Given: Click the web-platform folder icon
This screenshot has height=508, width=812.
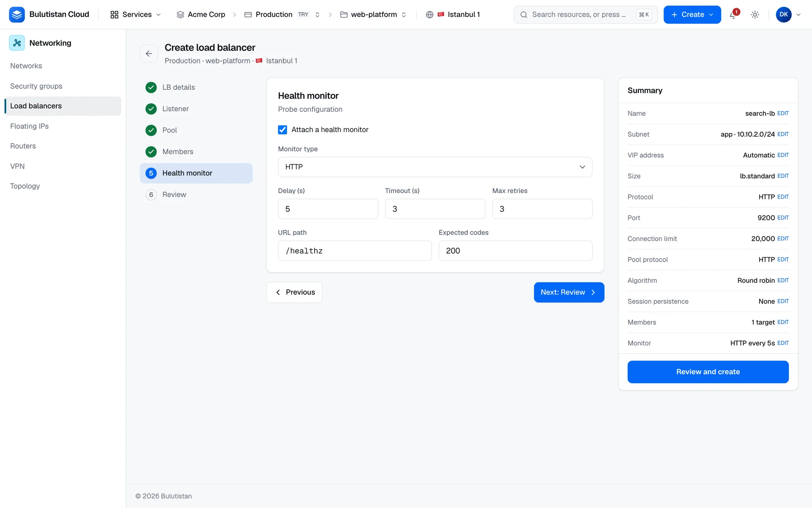Looking at the screenshot, I should click(344, 15).
